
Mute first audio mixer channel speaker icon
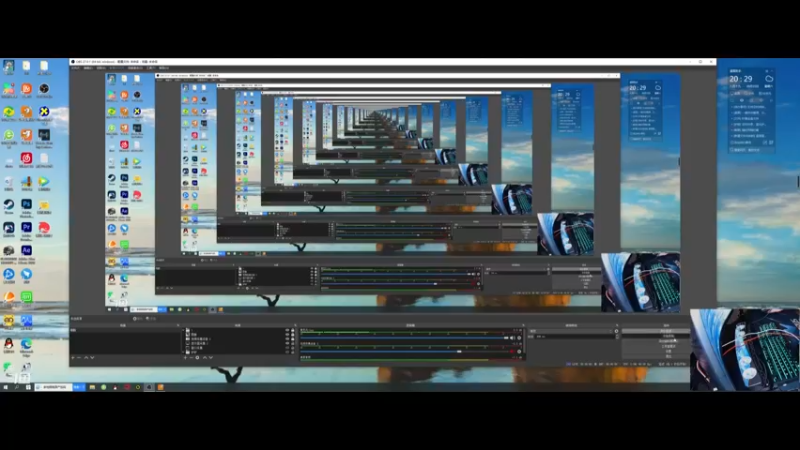[512, 338]
